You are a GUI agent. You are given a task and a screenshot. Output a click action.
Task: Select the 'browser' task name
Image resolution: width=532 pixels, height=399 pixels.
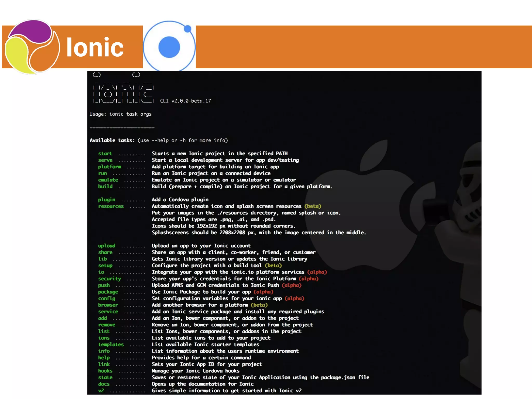coord(108,305)
